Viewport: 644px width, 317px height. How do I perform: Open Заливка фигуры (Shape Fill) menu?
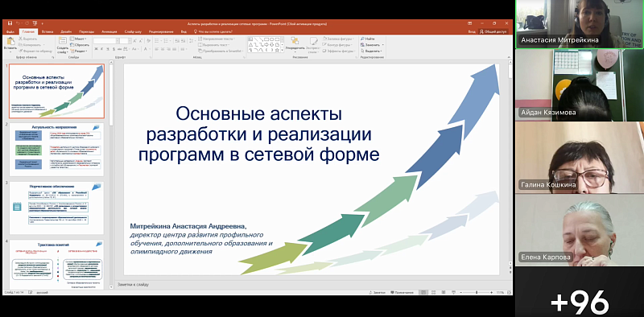pos(339,39)
